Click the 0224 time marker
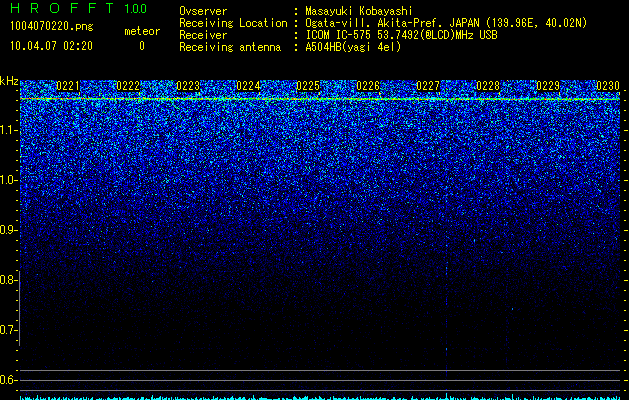This screenshot has width=629, height=400. [x=248, y=86]
